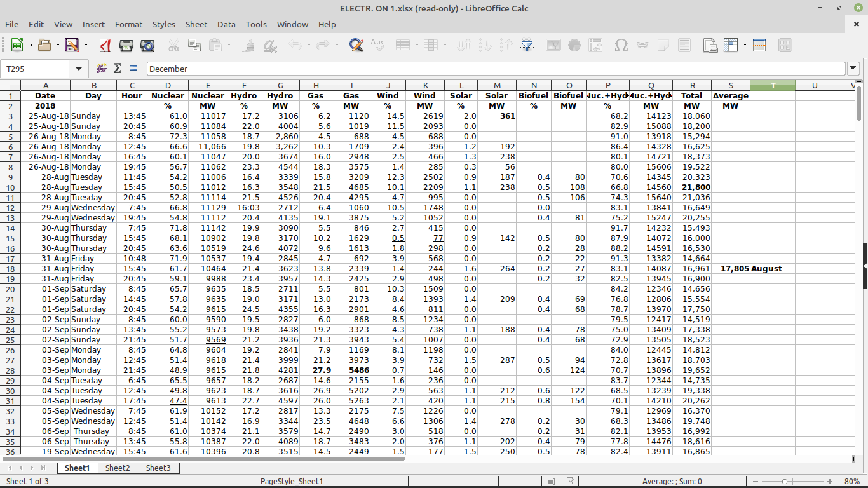Open Undo history dropdown arrow
This screenshot has width=868, height=488.
coord(308,45)
